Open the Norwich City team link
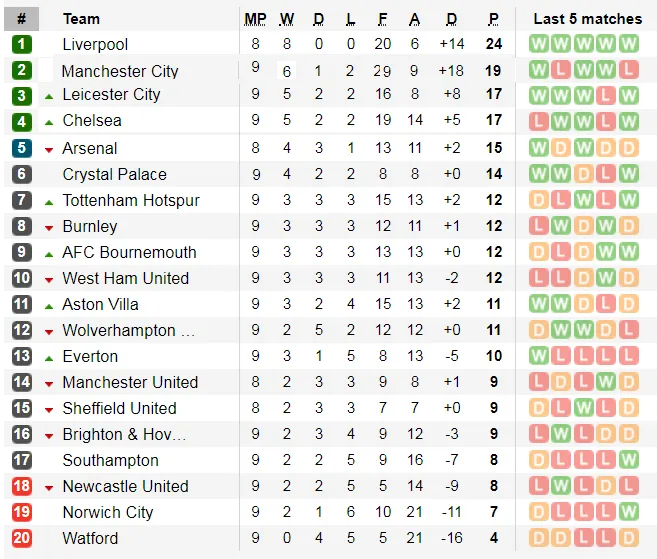 (108, 512)
